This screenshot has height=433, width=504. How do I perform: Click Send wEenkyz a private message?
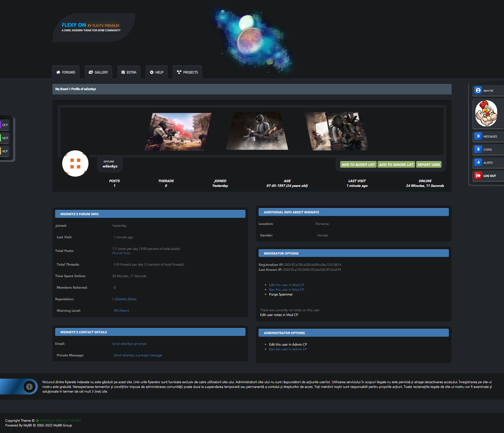pyautogui.click(x=138, y=355)
